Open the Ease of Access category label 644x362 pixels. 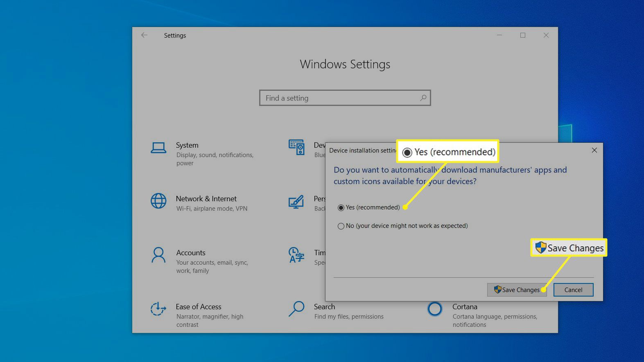199,307
